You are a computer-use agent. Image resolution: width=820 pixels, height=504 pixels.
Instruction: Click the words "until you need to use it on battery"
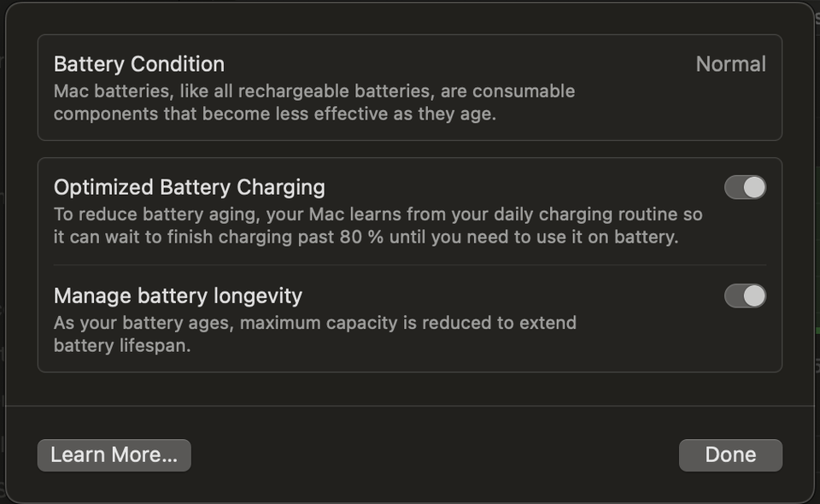tap(534, 237)
